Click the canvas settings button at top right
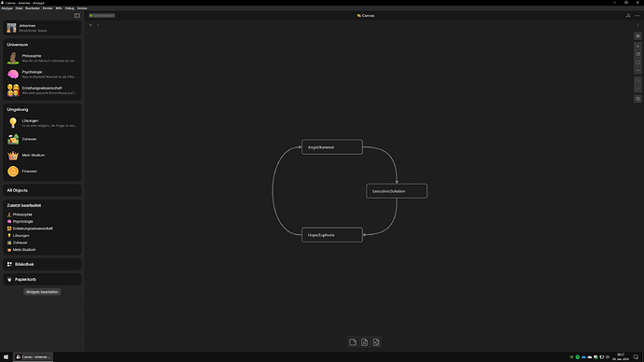 click(637, 36)
